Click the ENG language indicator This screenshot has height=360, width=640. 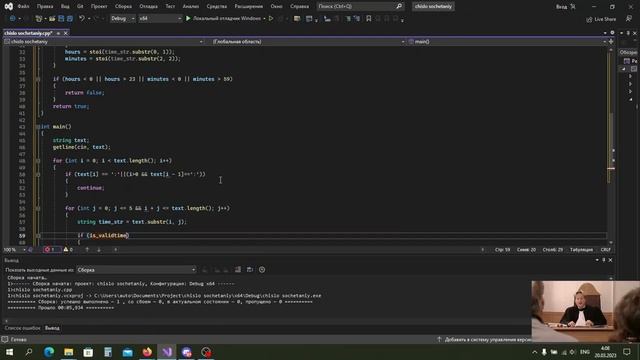click(585, 352)
